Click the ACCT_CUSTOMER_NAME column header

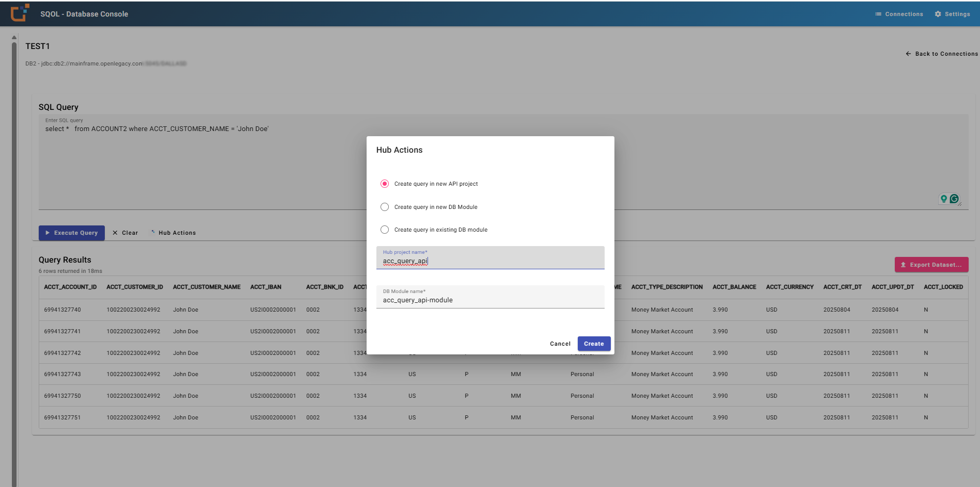pyautogui.click(x=207, y=287)
